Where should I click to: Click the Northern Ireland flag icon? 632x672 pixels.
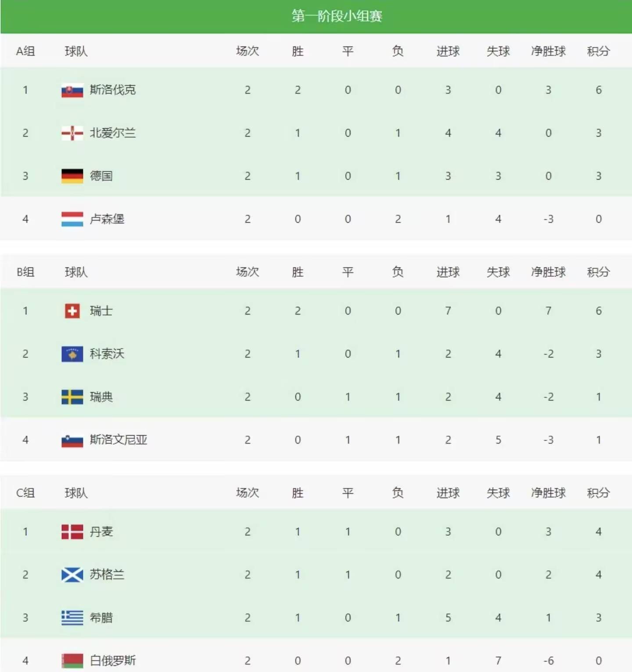pos(72,133)
